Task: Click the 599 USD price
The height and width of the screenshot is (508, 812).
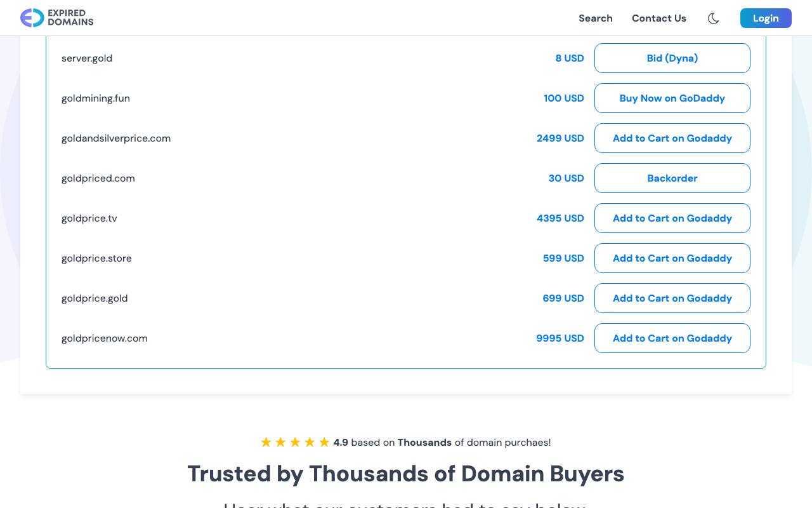Action: pyautogui.click(x=563, y=258)
